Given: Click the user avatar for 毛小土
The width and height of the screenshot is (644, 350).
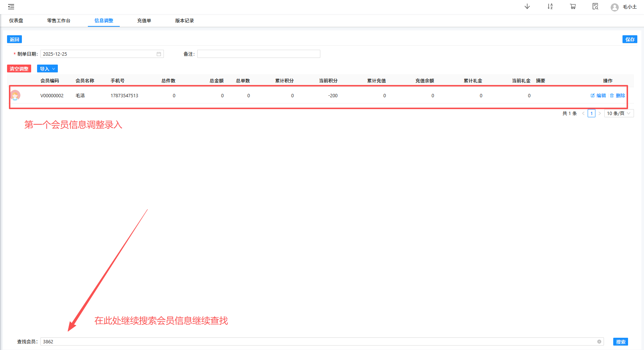Looking at the screenshot, I should [x=614, y=7].
